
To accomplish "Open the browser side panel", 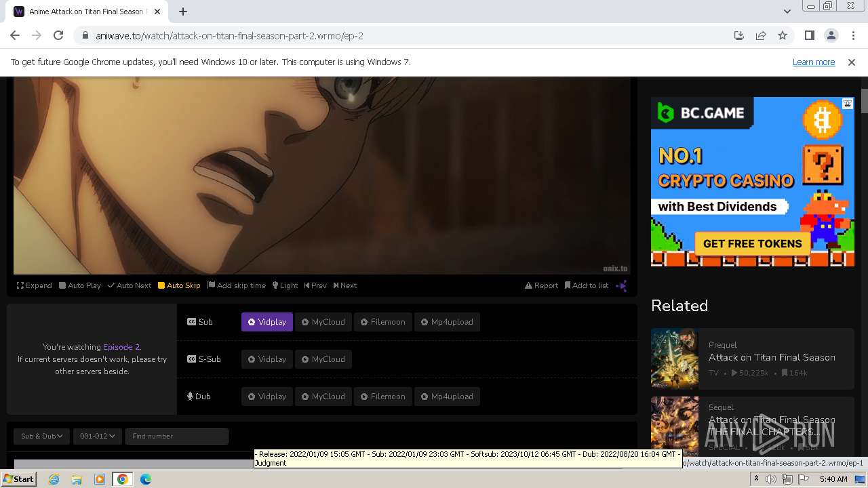I will point(810,35).
